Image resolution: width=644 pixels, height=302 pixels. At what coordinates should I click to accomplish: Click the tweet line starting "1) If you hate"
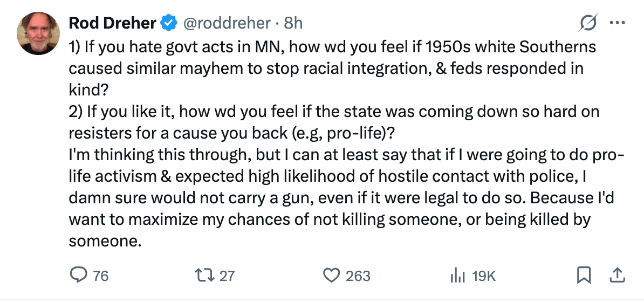(x=332, y=47)
